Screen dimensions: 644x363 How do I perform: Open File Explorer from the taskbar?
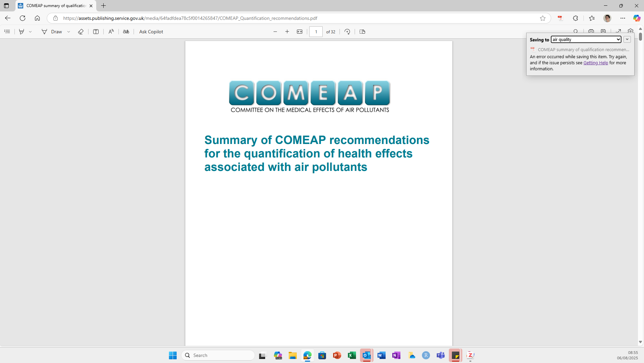292,355
